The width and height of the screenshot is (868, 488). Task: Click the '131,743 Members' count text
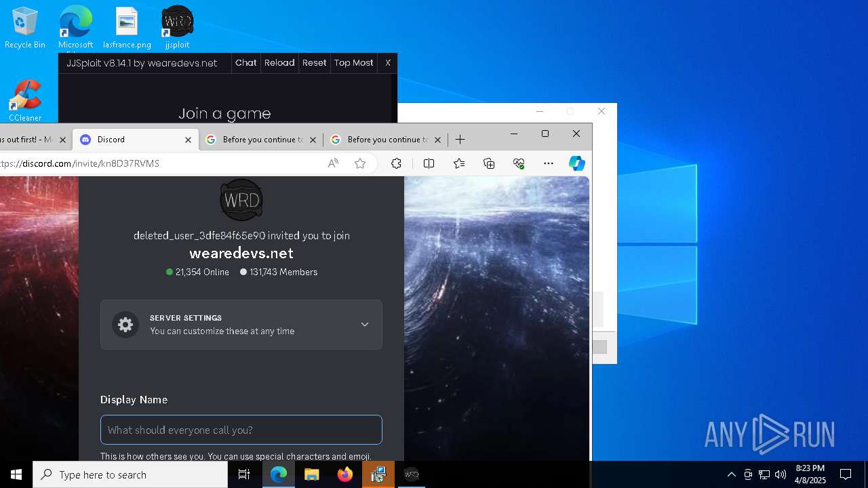(283, 272)
